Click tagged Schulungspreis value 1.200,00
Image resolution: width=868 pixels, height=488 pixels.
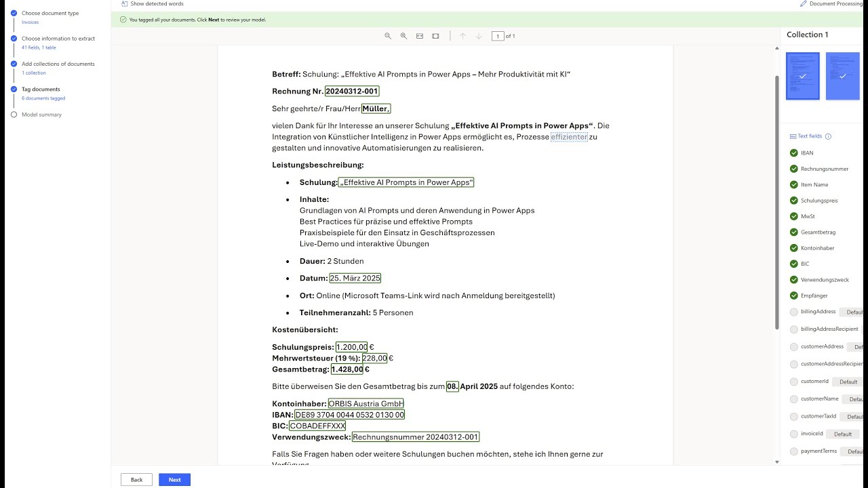pos(351,347)
